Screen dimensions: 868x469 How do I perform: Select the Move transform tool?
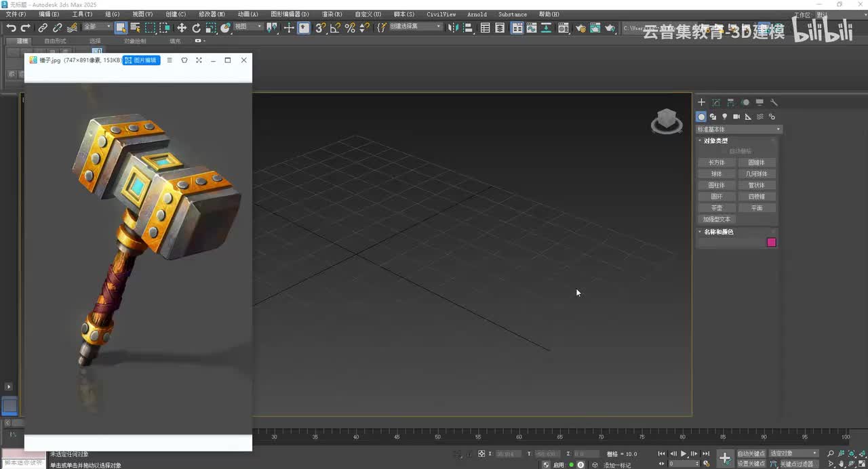tap(182, 28)
